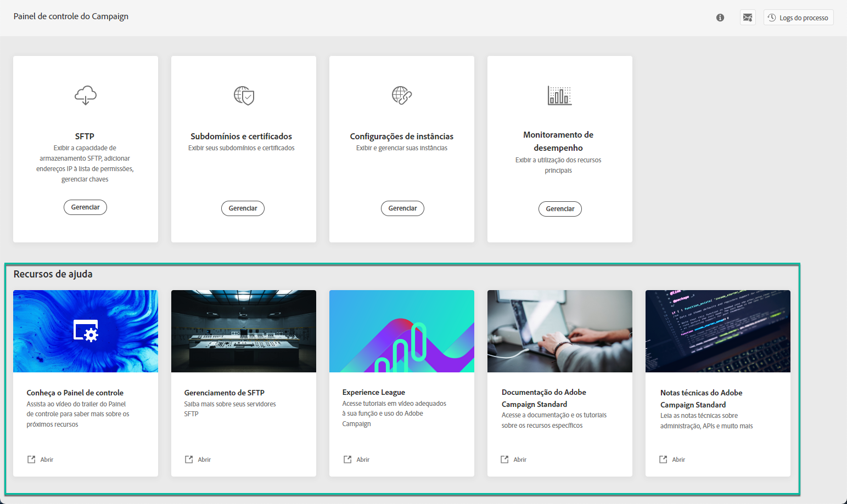
Task: Click Gerenciar under Configurações de instâncias
Action: tap(402, 208)
